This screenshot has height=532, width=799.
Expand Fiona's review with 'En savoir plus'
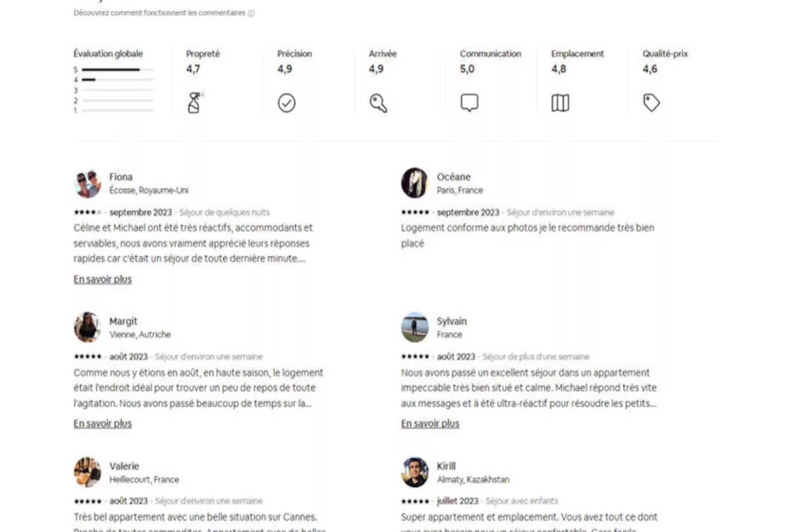pyautogui.click(x=102, y=279)
